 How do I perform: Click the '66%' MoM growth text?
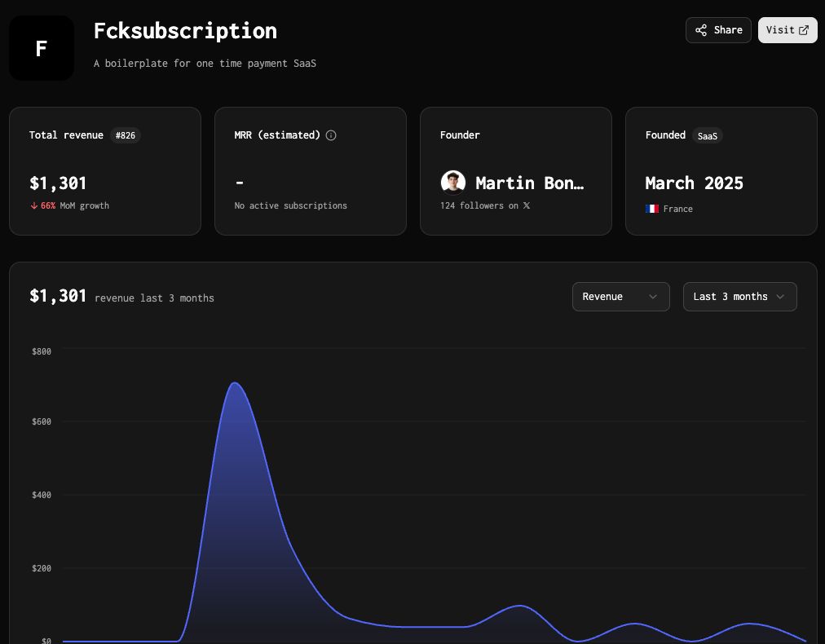pyautogui.click(x=48, y=205)
